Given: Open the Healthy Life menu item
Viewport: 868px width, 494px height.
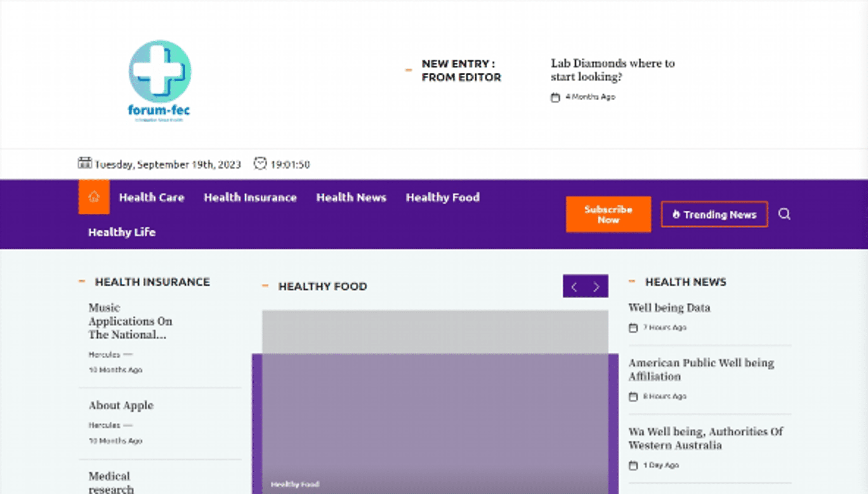Looking at the screenshot, I should click(122, 232).
